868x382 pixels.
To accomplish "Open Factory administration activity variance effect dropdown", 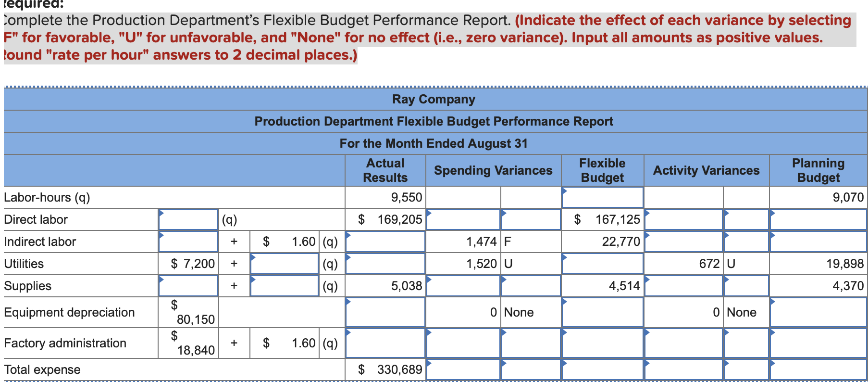I will (x=746, y=343).
